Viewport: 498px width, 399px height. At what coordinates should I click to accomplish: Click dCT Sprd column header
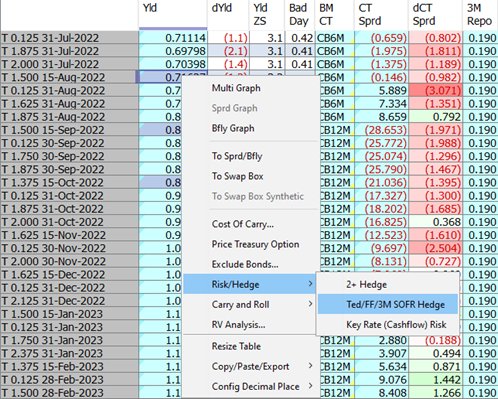point(436,15)
